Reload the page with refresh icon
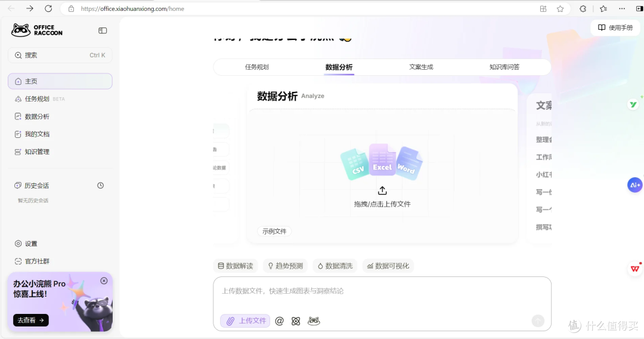644x339 pixels. pyautogui.click(x=48, y=8)
